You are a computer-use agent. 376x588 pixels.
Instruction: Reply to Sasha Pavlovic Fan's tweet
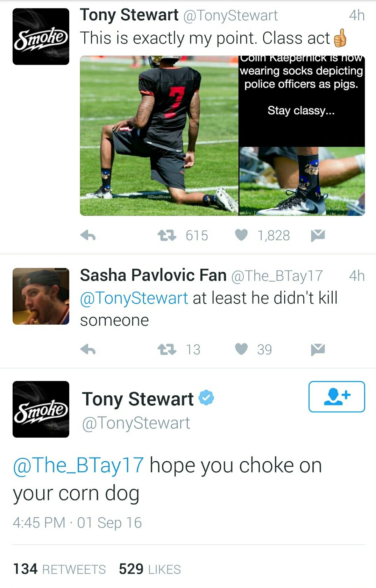(x=88, y=349)
